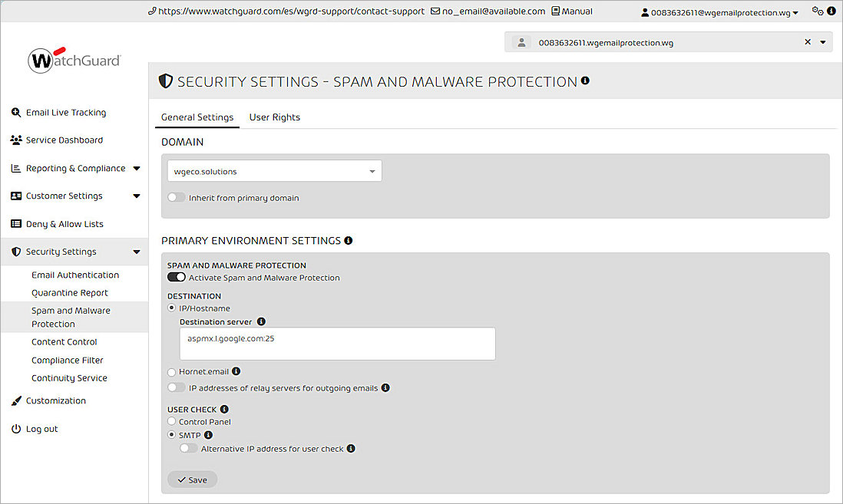Enable Inherit from primary domain
Image resolution: width=843 pixels, height=504 pixels.
[176, 197]
